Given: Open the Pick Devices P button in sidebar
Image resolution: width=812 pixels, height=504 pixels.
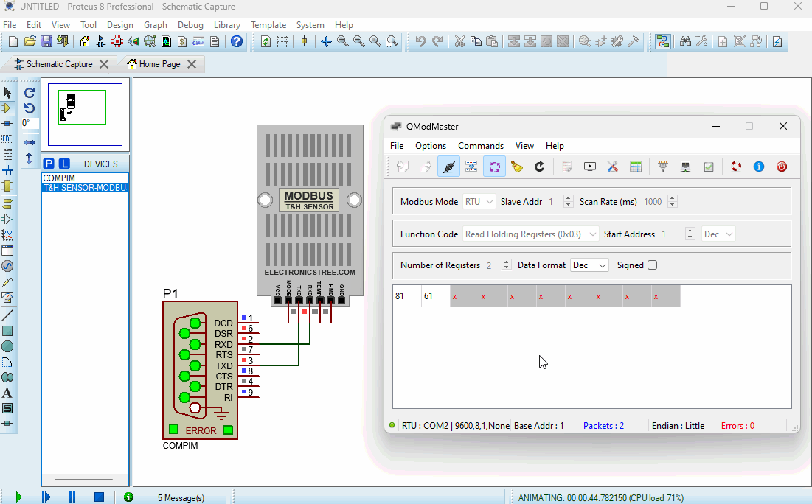Looking at the screenshot, I should (x=48, y=163).
